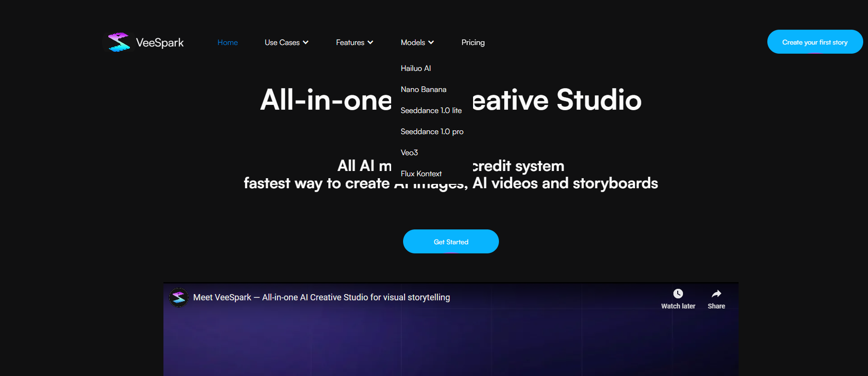868x376 pixels.
Task: Open the Pricing page
Action: (473, 43)
